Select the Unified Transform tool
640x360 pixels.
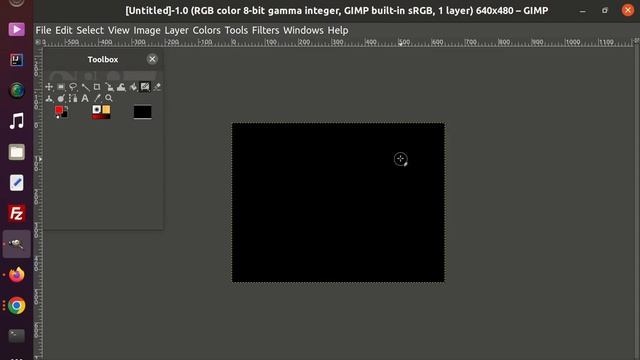point(109,87)
